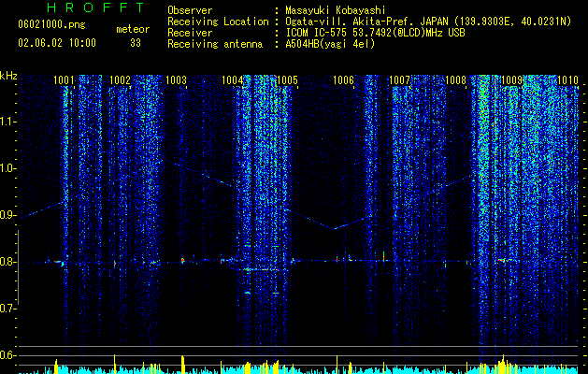Click the 0.9 kHz axis tick label
This screenshot has width=588, height=374.
8,215
